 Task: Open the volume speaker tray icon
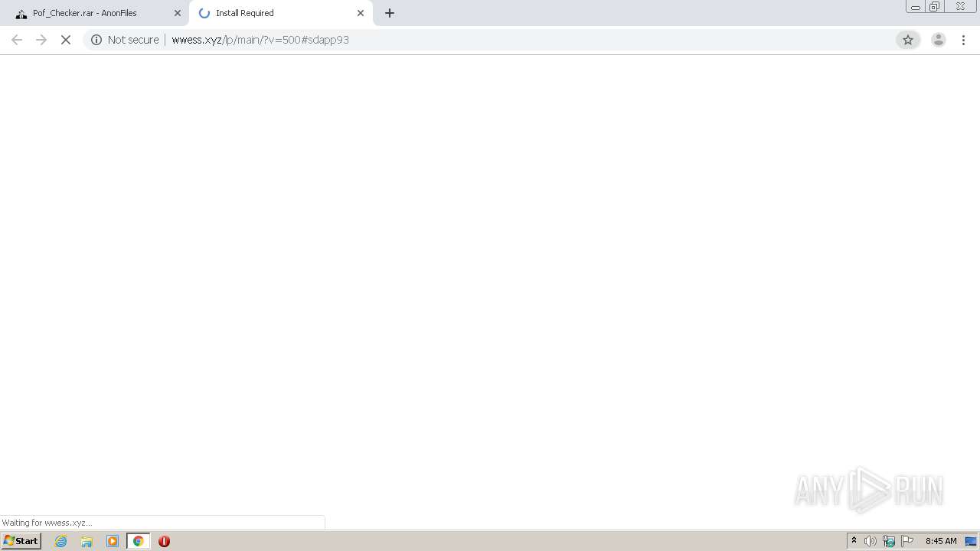point(871,541)
